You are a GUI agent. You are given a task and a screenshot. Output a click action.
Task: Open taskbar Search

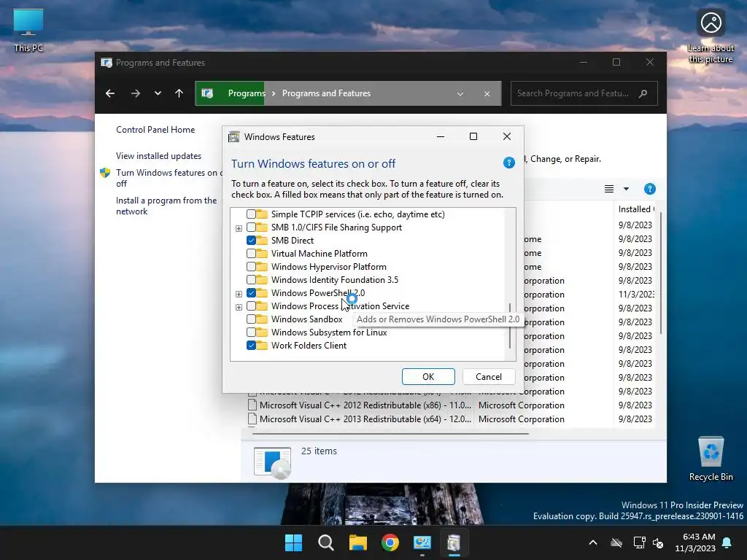[x=326, y=542]
